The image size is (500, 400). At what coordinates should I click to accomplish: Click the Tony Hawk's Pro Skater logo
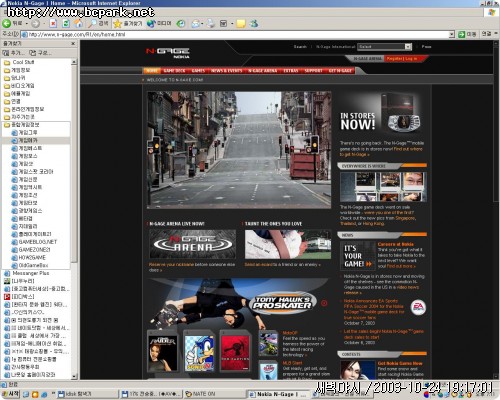(x=283, y=303)
